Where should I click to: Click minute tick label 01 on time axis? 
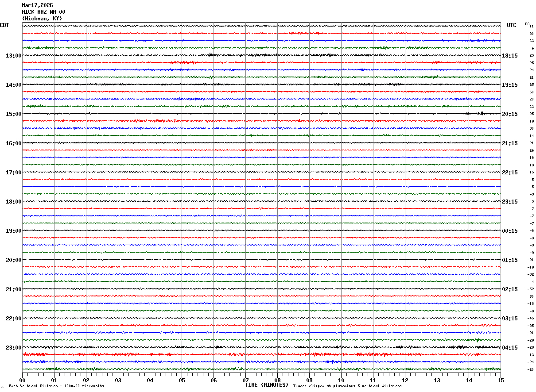(x=54, y=380)
